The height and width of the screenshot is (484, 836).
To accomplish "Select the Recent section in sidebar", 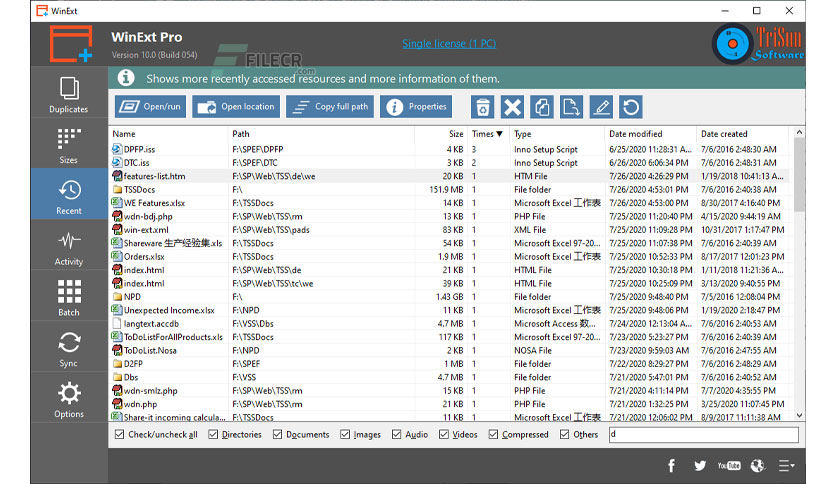I will pos(69,195).
